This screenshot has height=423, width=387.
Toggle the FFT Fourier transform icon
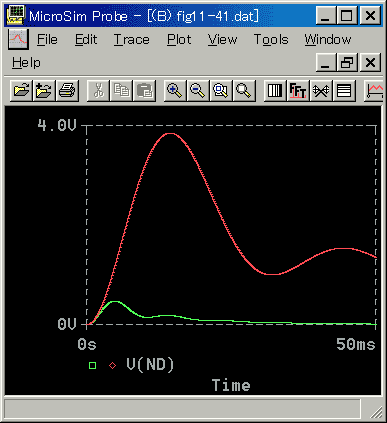298,90
